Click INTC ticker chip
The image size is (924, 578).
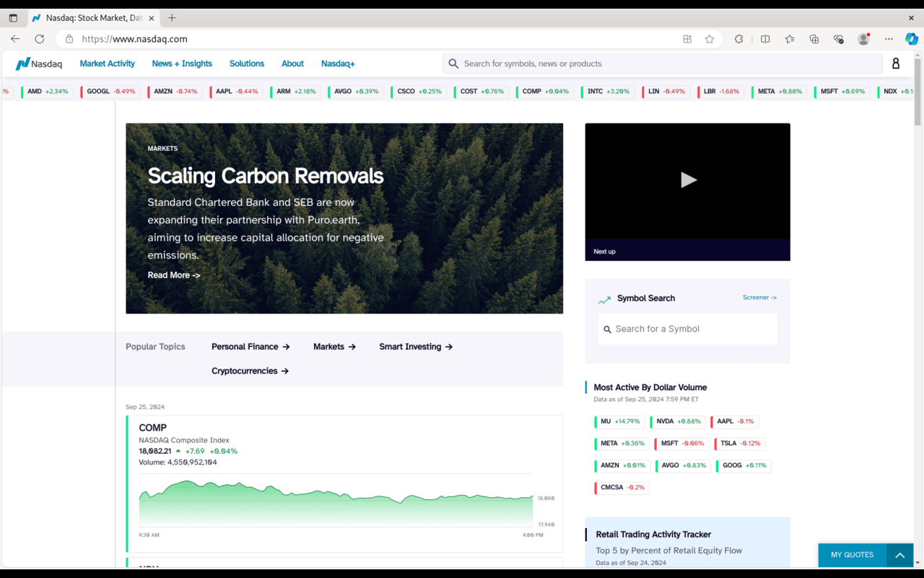tap(608, 92)
